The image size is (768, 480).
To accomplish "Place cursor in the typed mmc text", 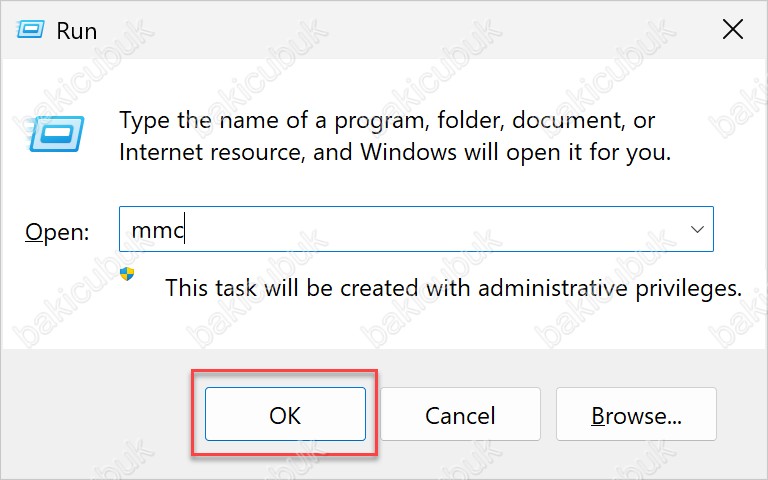I will [157, 230].
